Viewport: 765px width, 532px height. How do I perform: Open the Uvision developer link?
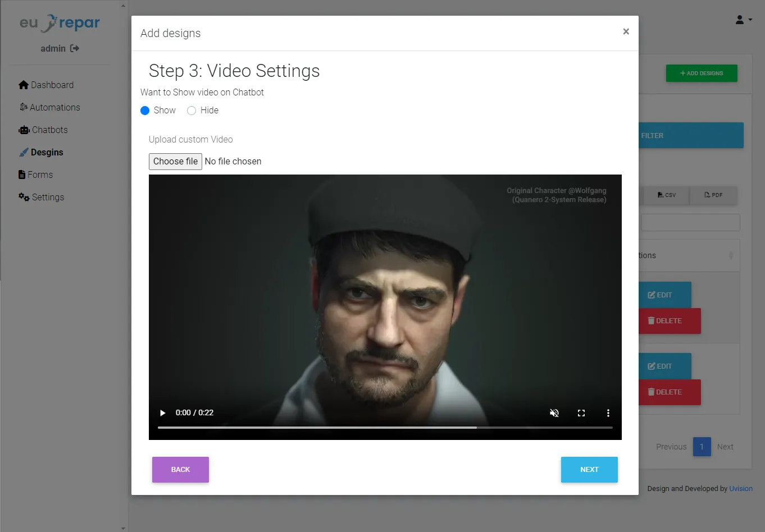(x=741, y=489)
